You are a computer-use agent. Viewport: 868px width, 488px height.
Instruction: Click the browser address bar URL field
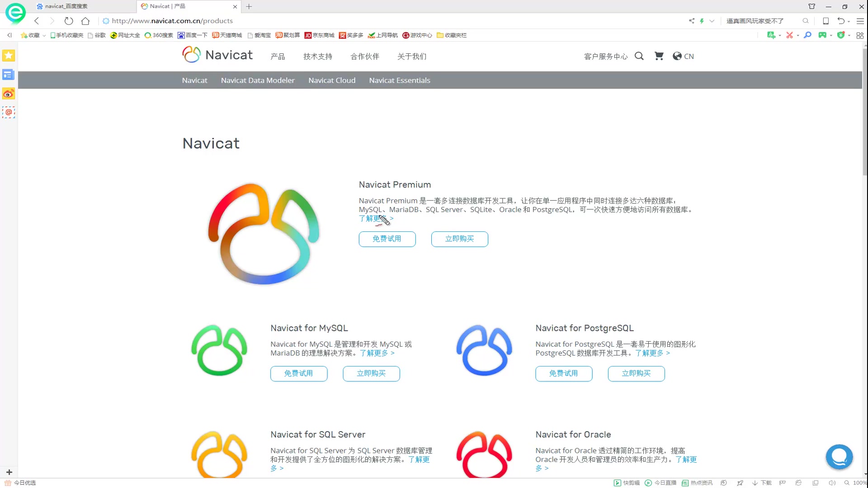pos(172,21)
